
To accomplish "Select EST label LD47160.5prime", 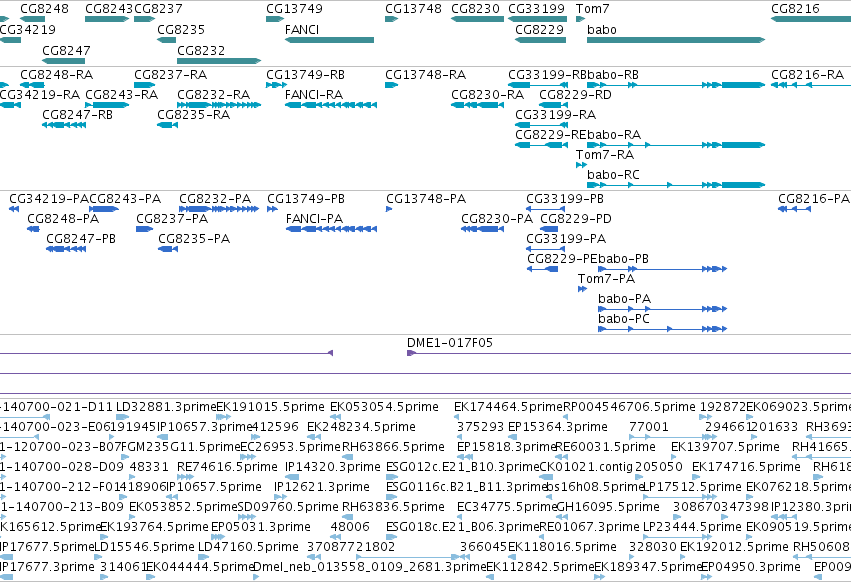I will 249,547.
